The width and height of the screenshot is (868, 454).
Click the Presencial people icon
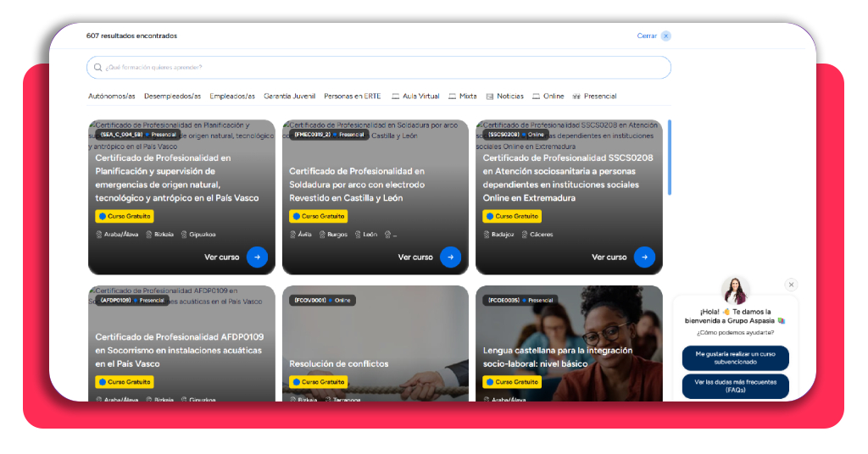click(576, 97)
